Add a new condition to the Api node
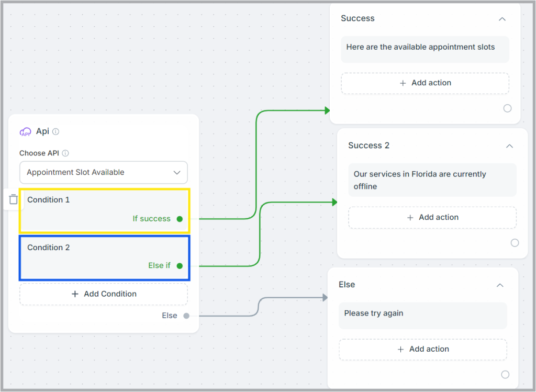Viewport: 536px width, 392px height. (104, 294)
